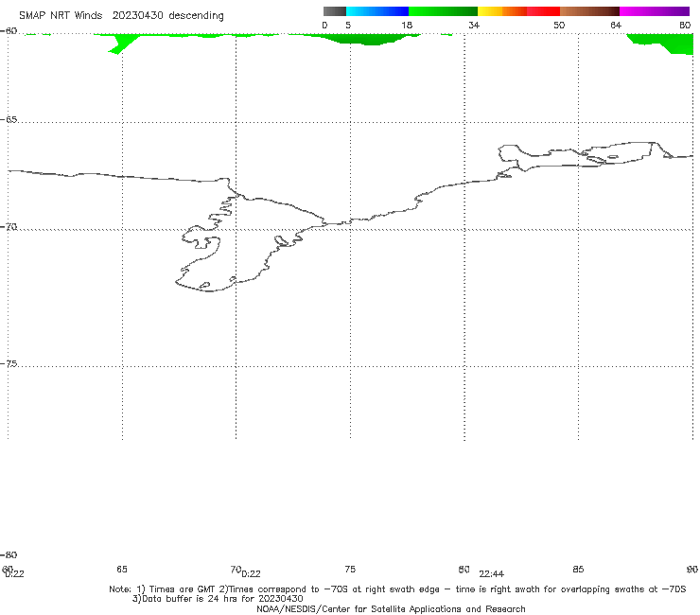Click the latitude label '-80'
Viewport: 700px width, 615px height.
point(9,554)
